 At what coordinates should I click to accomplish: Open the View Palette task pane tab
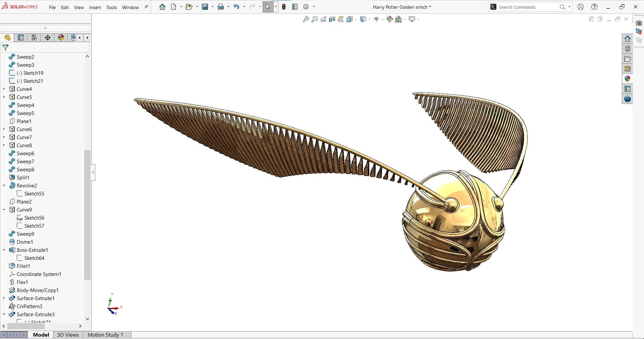pyautogui.click(x=628, y=69)
